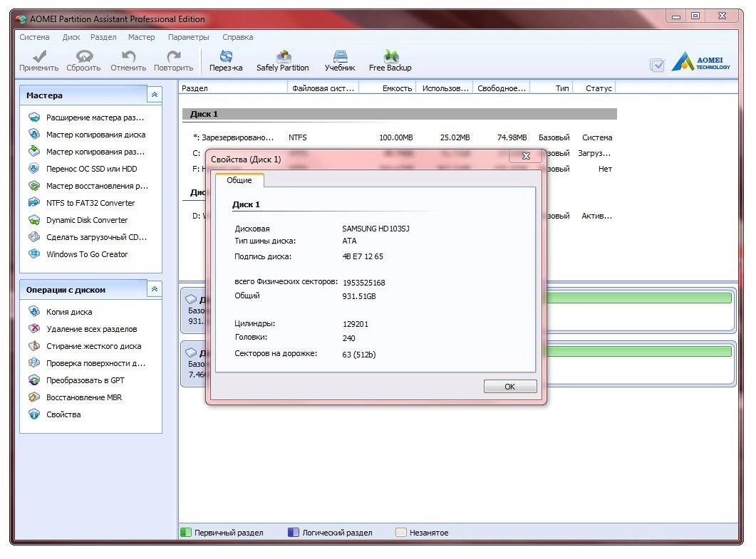Maximize the AOMEI Partition Assistant window
The width and height of the screenshot is (756, 559).
click(x=695, y=16)
